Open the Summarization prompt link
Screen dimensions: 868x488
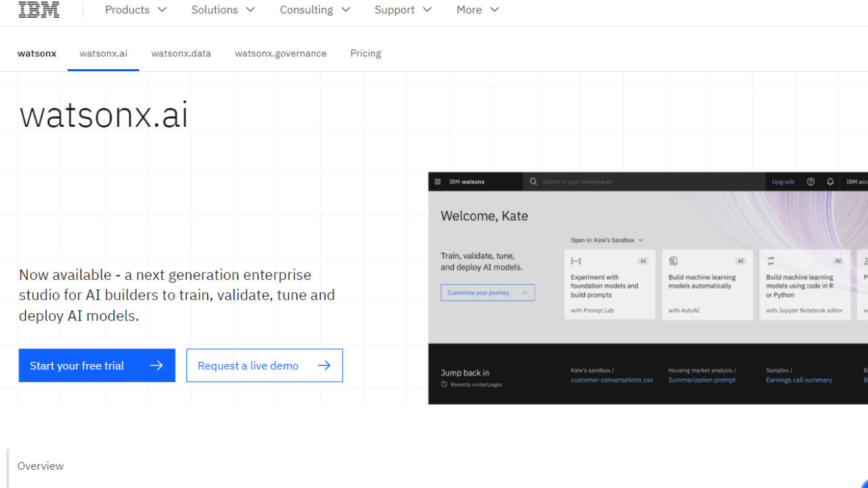click(x=702, y=380)
